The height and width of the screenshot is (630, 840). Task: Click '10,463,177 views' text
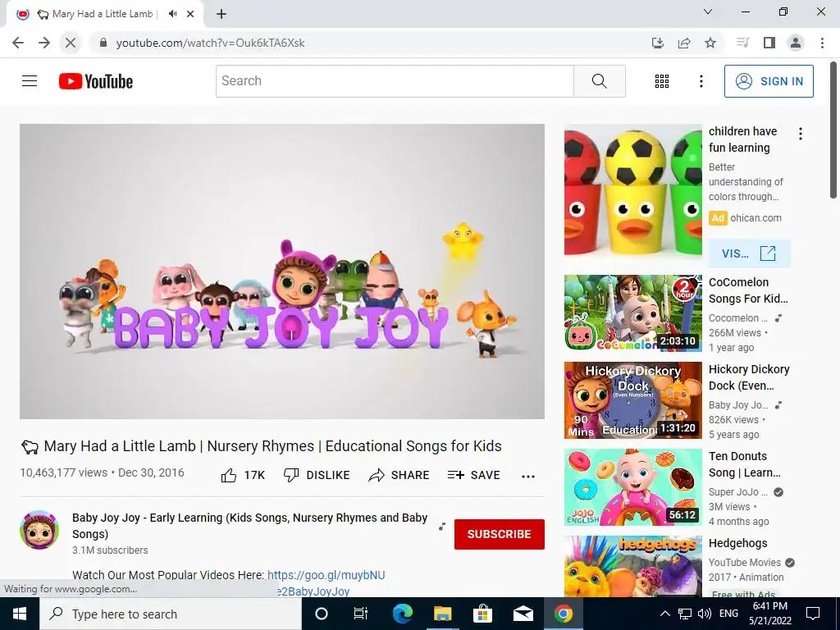64,472
